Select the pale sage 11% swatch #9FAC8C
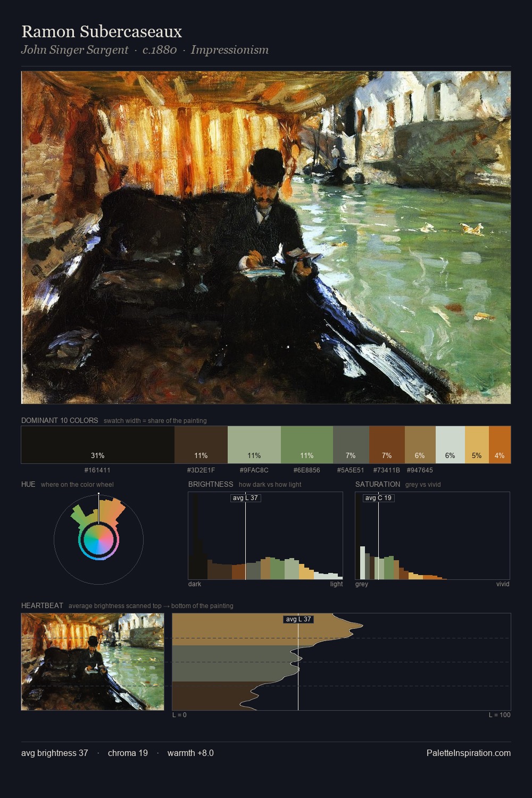The width and height of the screenshot is (532, 798). 254,445
